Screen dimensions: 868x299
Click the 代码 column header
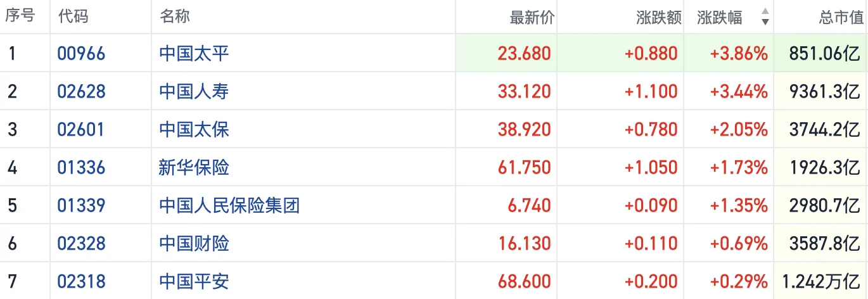pos(73,17)
